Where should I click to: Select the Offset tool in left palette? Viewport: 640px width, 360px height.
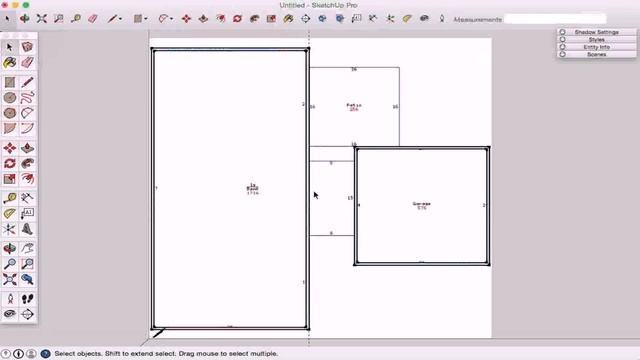click(x=27, y=179)
